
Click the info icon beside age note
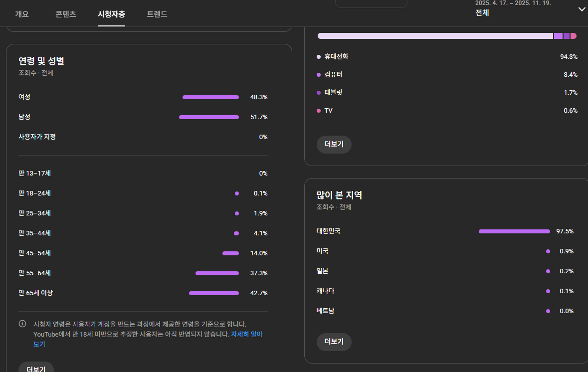tap(22, 324)
